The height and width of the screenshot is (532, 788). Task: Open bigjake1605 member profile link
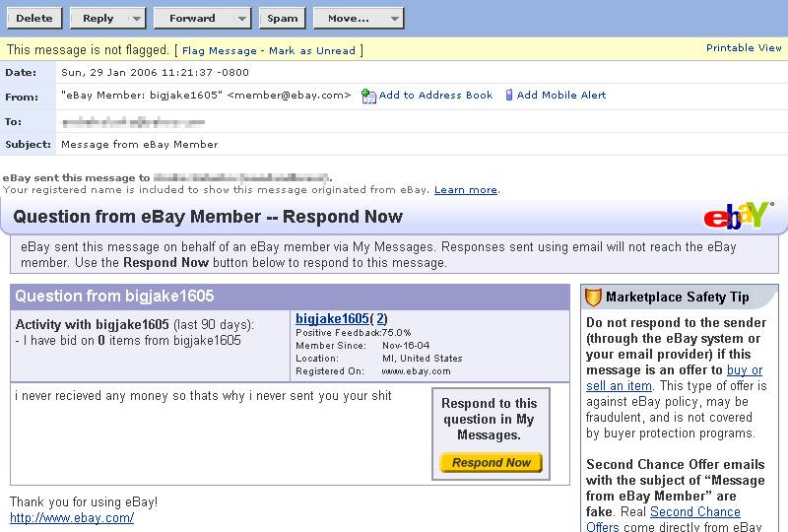332,319
